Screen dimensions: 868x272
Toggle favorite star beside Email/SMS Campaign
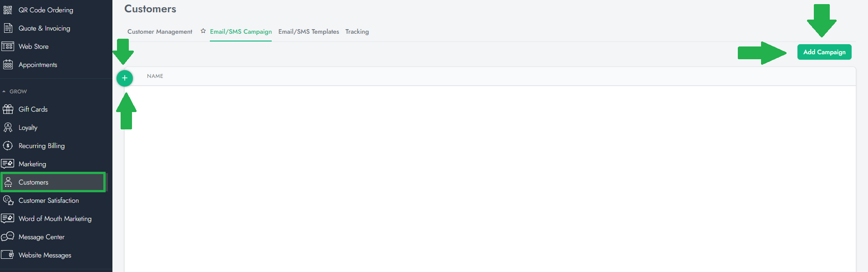[x=203, y=31]
